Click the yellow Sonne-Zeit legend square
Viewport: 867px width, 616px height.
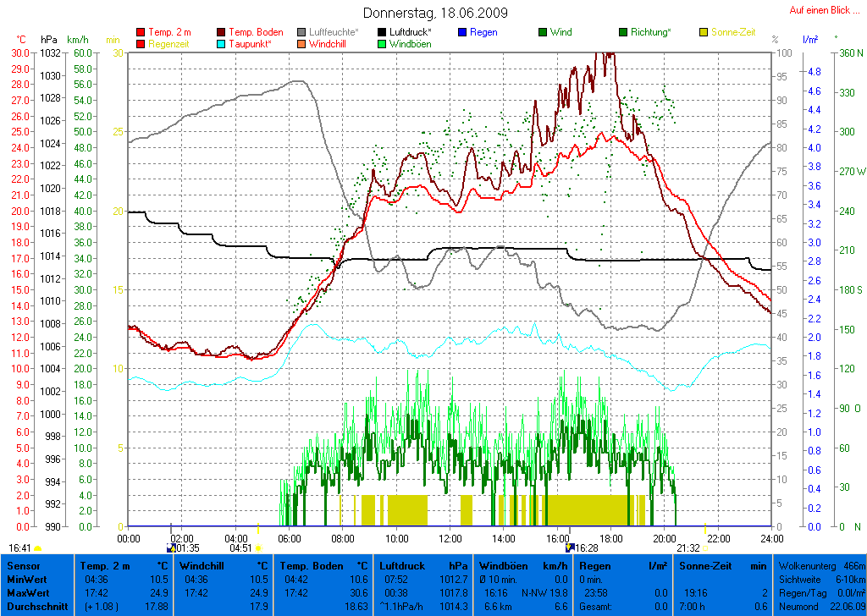[704, 33]
